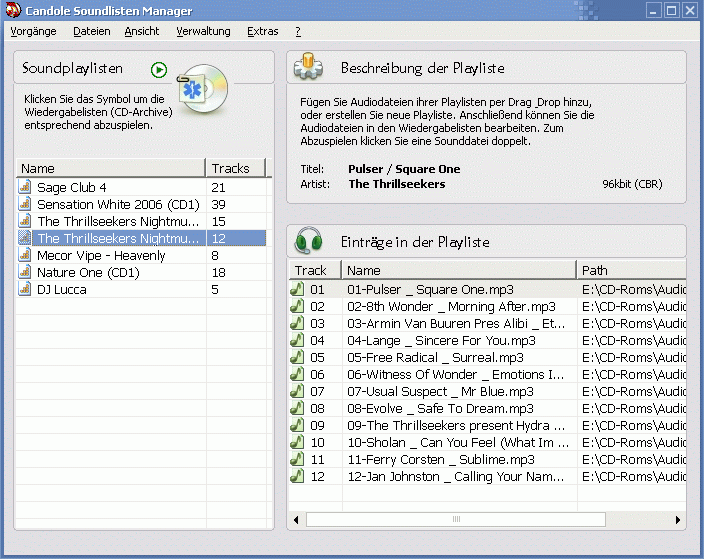Image resolution: width=704 pixels, height=559 pixels.
Task: Open the Extras menu
Action: point(262,31)
